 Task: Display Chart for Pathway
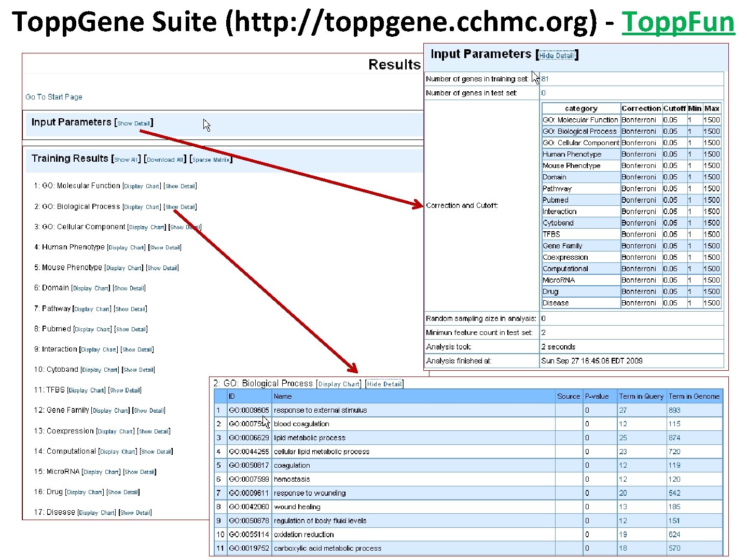[92, 309]
